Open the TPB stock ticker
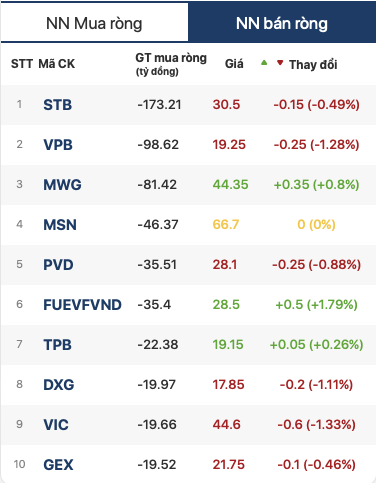The width and height of the screenshot is (376, 483). pyautogui.click(x=57, y=345)
